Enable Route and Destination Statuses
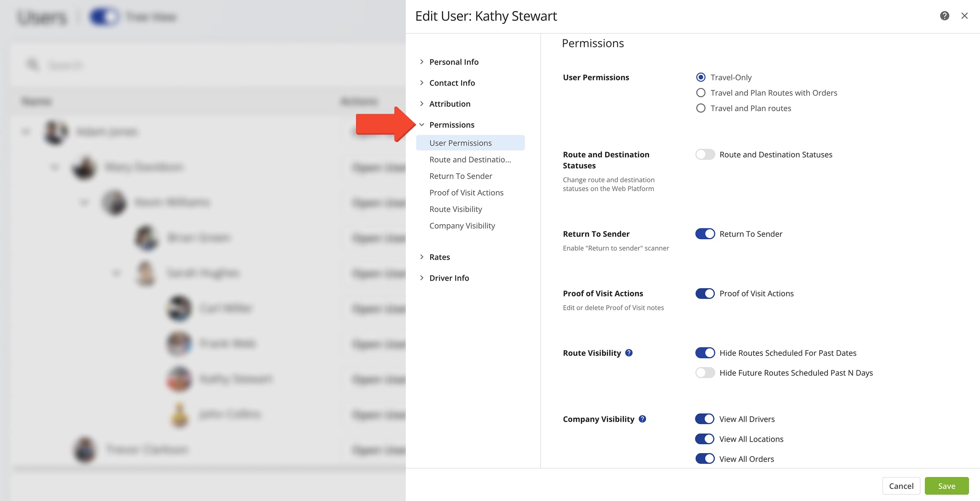This screenshot has height=501, width=980. point(704,154)
